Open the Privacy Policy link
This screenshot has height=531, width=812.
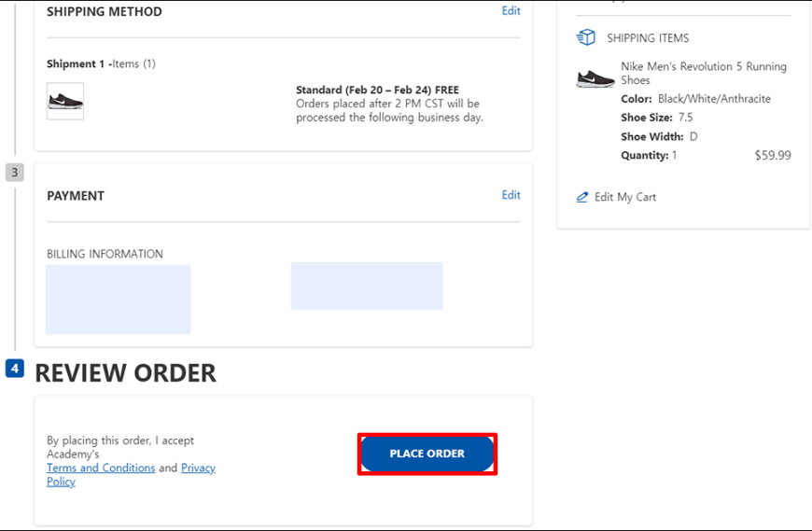click(x=131, y=475)
